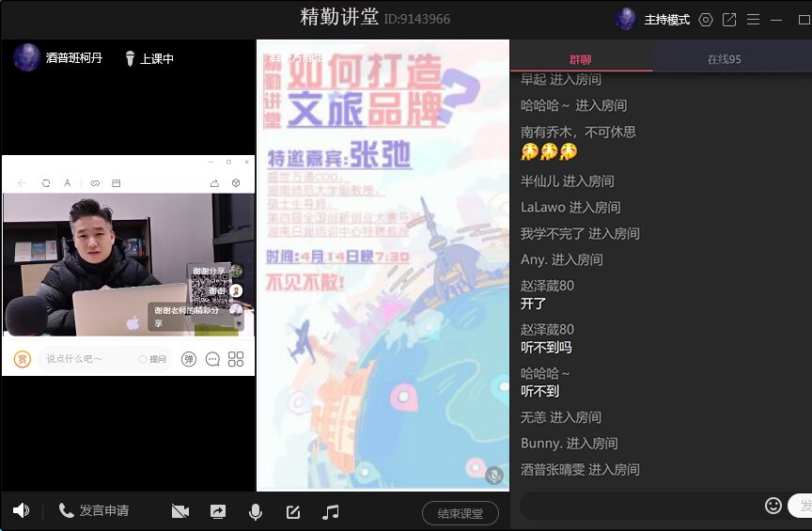The height and width of the screenshot is (531, 812).
Task: Open the four-squares grid menu icon
Action: (236, 359)
